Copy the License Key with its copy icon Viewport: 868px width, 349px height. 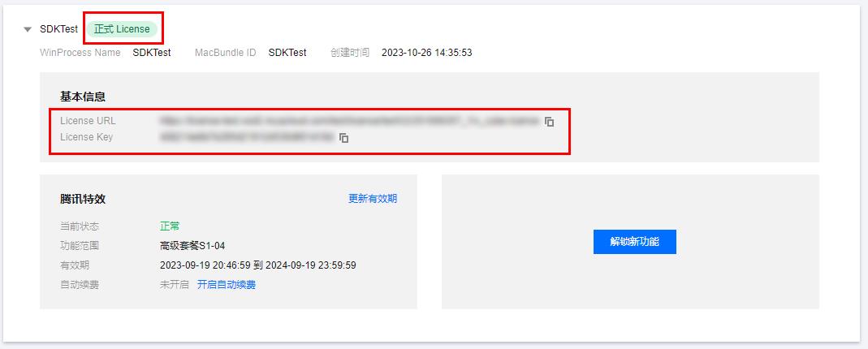click(x=343, y=138)
